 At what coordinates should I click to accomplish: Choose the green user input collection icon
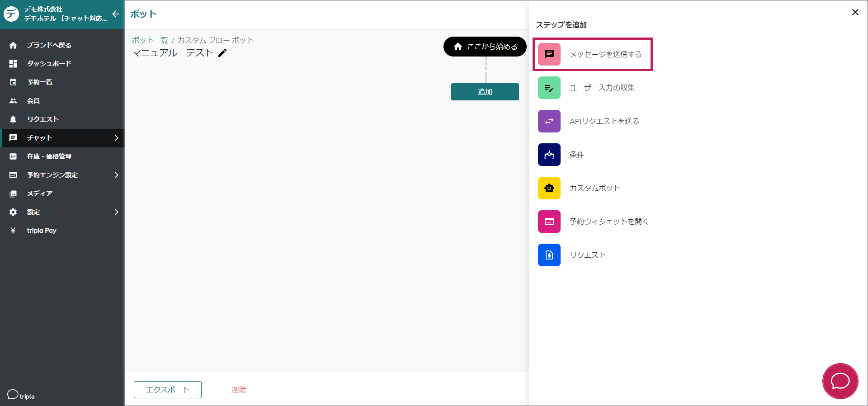549,88
